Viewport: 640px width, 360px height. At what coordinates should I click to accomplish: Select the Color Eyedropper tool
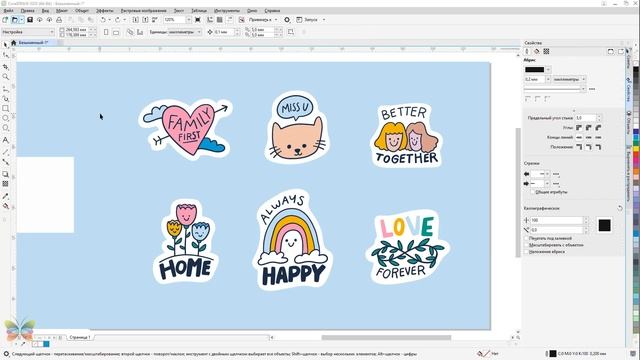coord(5,196)
